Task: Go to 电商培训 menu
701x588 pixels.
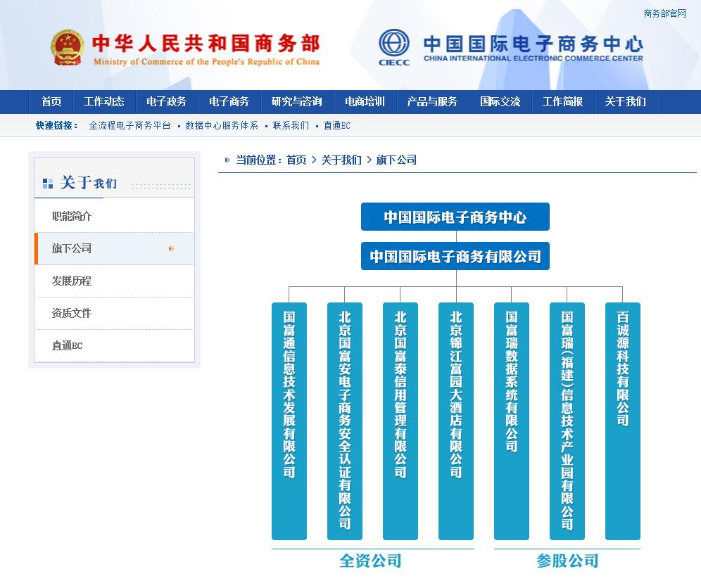Action: pos(365,102)
